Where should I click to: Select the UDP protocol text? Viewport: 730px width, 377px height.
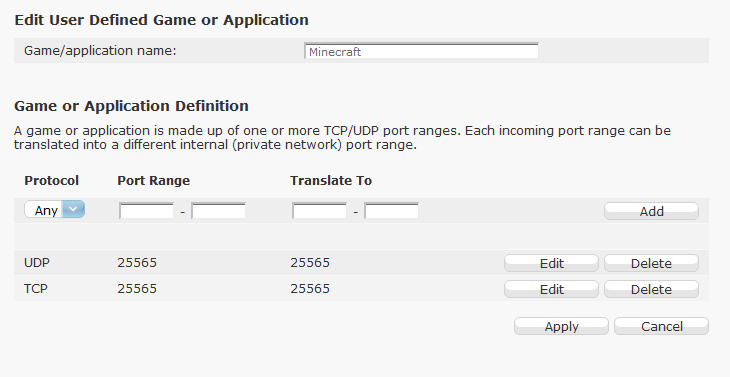pyautogui.click(x=37, y=263)
